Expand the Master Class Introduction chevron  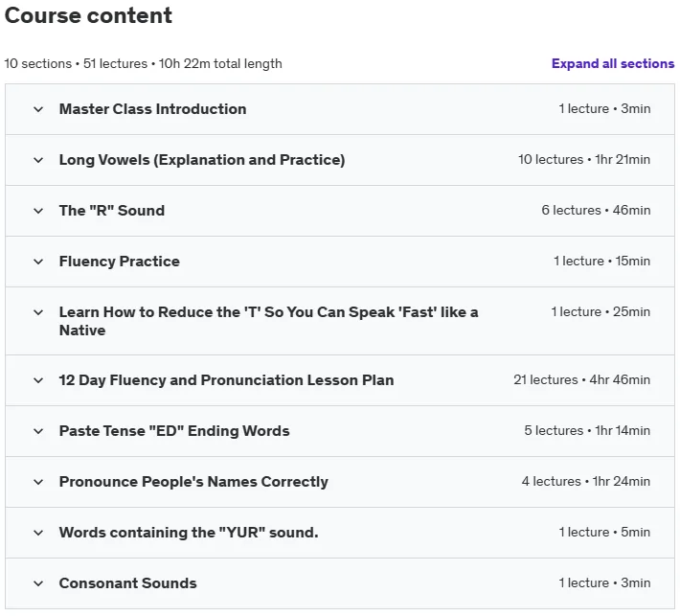(x=38, y=109)
